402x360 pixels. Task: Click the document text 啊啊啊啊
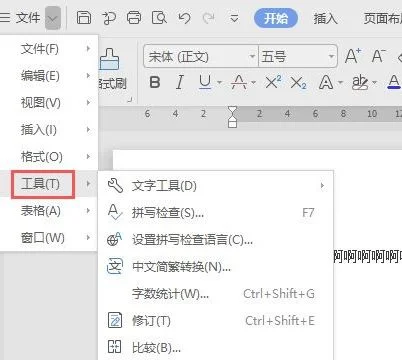(368, 256)
